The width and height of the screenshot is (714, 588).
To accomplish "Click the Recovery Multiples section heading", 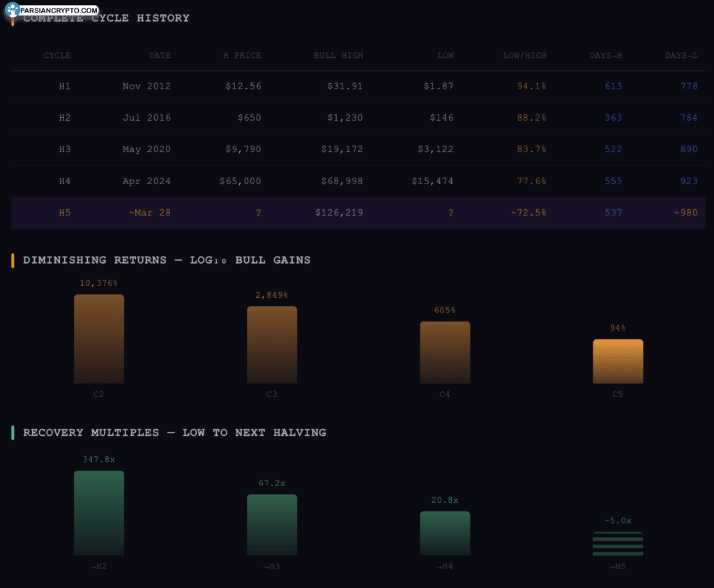I will pyautogui.click(x=174, y=432).
